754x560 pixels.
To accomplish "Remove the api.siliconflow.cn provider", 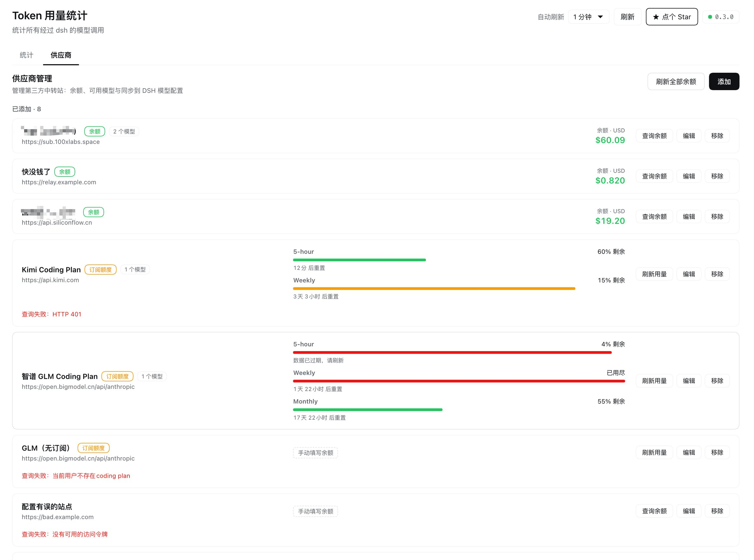I will point(717,216).
